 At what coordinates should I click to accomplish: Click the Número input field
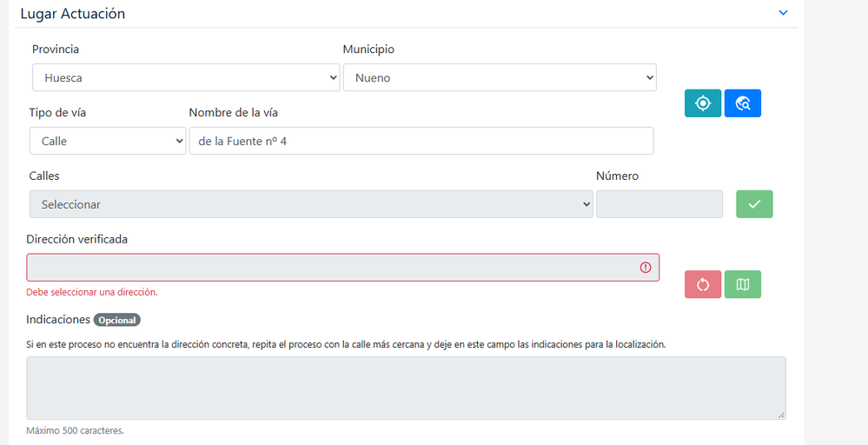659,204
